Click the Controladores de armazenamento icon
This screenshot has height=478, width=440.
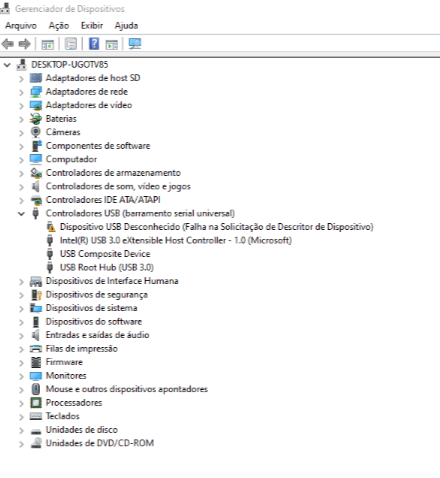coord(36,173)
